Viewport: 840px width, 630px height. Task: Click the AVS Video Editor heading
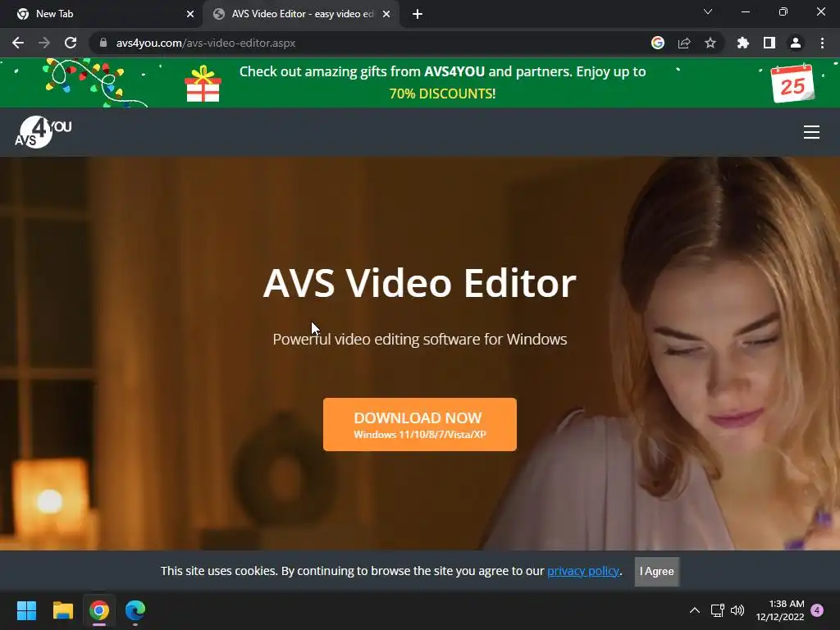tap(419, 282)
